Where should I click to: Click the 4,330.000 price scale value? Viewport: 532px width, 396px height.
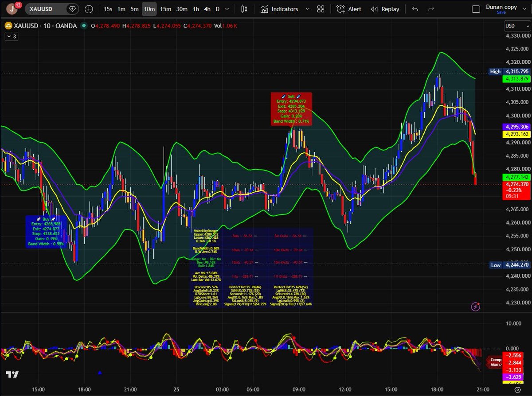518,35
